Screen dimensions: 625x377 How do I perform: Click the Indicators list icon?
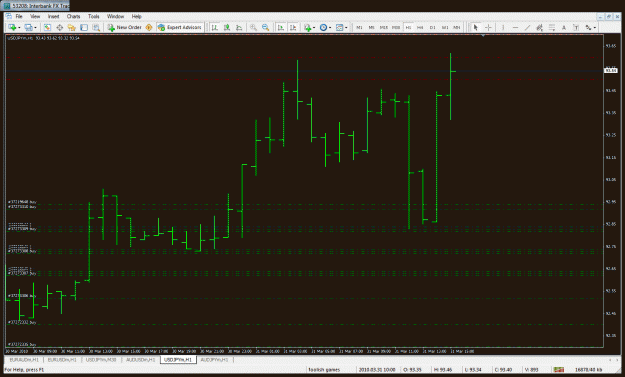tap(307, 27)
